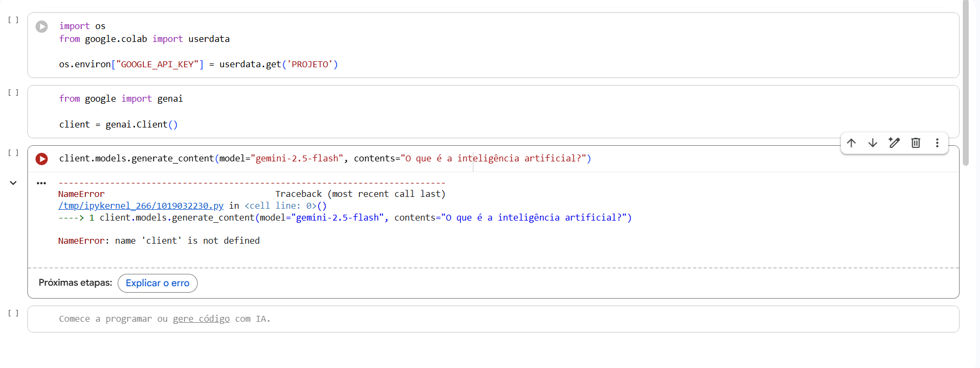
Task: Open the /tmp/ipykernel_266 traceback file link
Action: (141, 206)
